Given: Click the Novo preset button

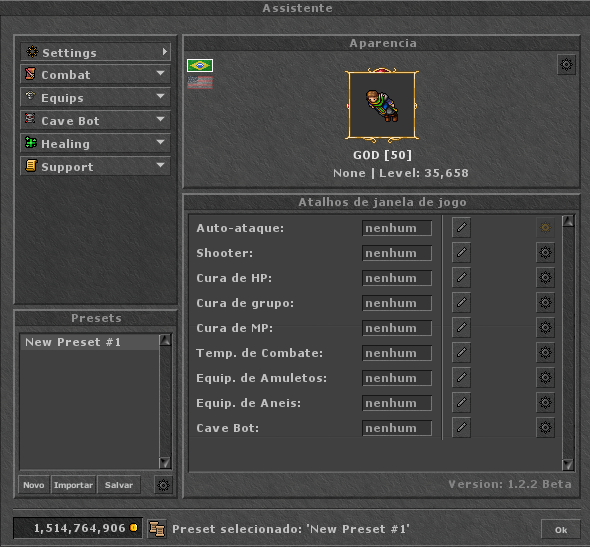Looking at the screenshot, I should coord(34,485).
